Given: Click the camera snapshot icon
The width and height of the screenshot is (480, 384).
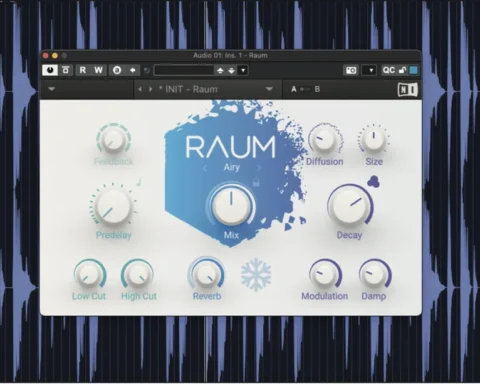Looking at the screenshot, I should click(x=351, y=70).
